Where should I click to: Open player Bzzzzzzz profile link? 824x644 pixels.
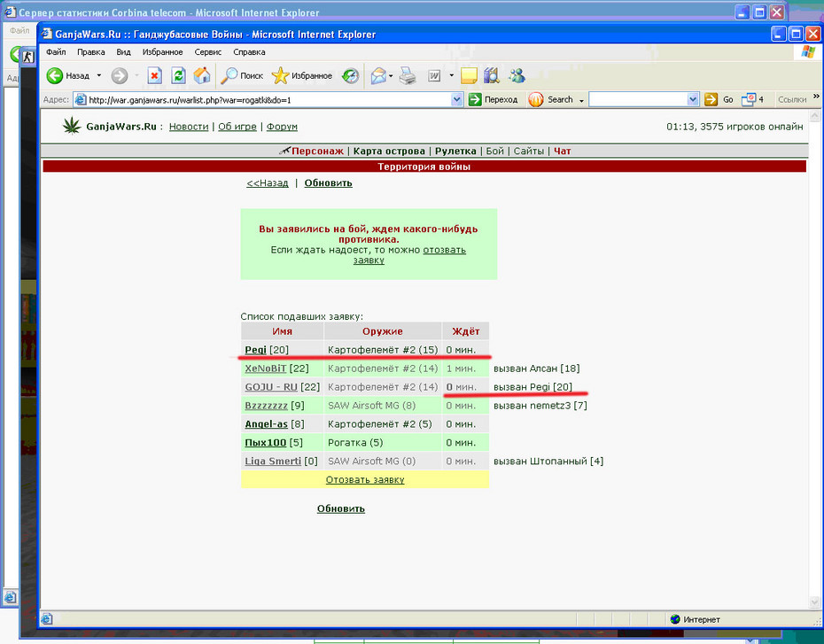pos(267,406)
